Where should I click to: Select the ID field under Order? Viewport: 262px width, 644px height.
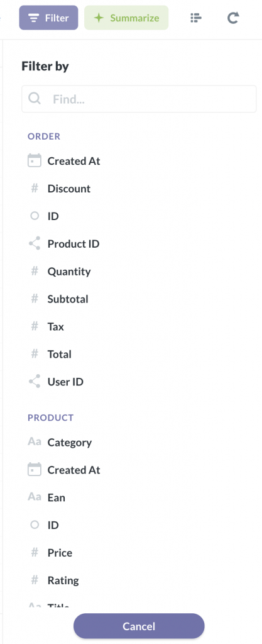point(53,216)
